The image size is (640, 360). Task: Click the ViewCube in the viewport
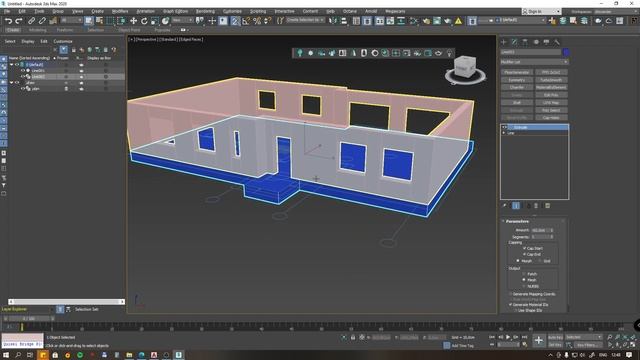(x=465, y=67)
